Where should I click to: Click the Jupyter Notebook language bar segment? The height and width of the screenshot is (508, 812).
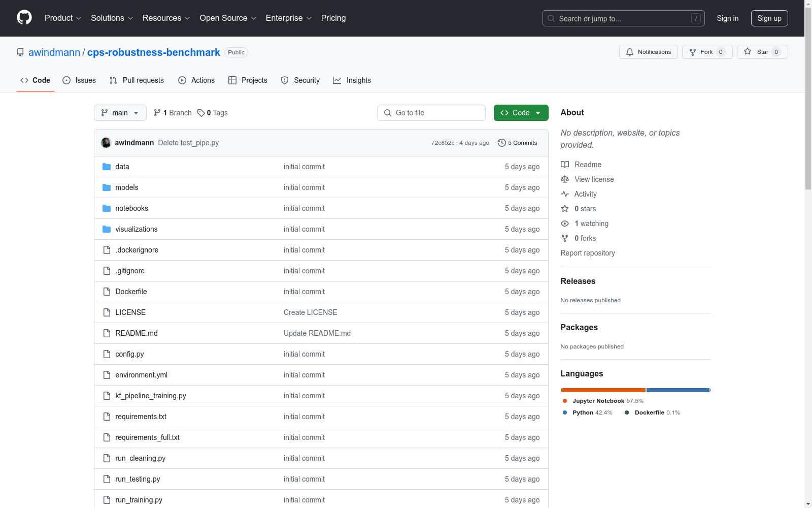point(603,390)
